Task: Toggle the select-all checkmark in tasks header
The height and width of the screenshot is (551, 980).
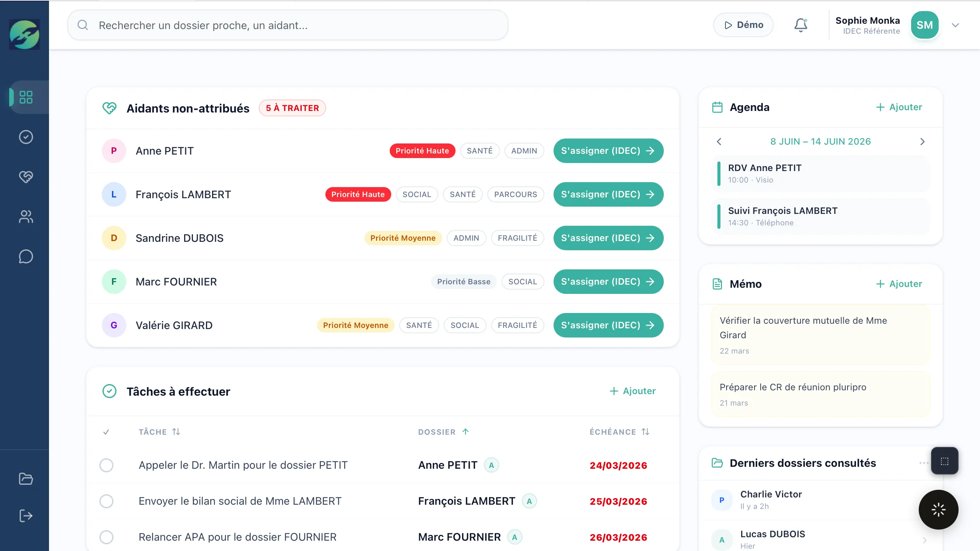Action: tap(106, 432)
